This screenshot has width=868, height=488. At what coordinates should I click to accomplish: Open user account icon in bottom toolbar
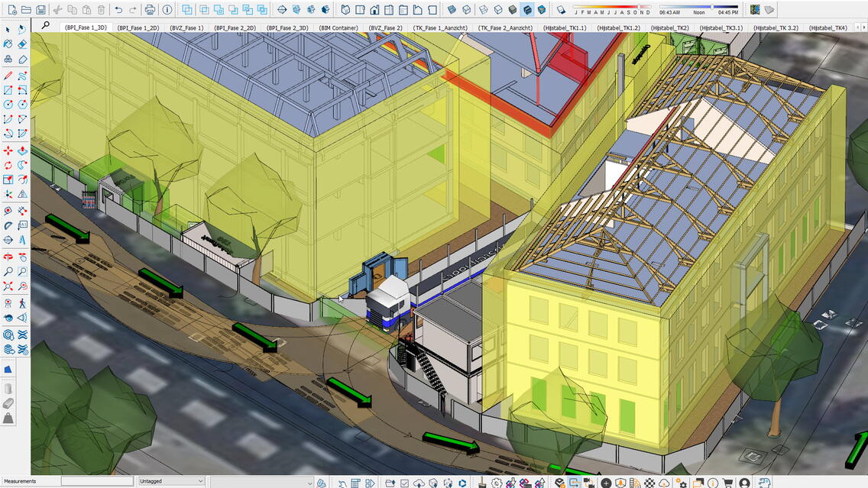(744, 483)
